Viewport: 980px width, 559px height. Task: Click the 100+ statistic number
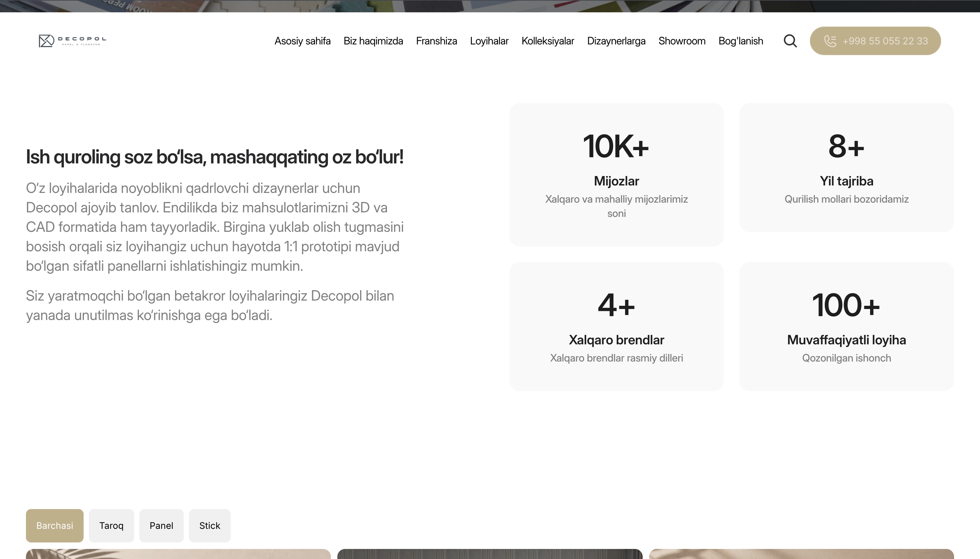[x=846, y=305]
